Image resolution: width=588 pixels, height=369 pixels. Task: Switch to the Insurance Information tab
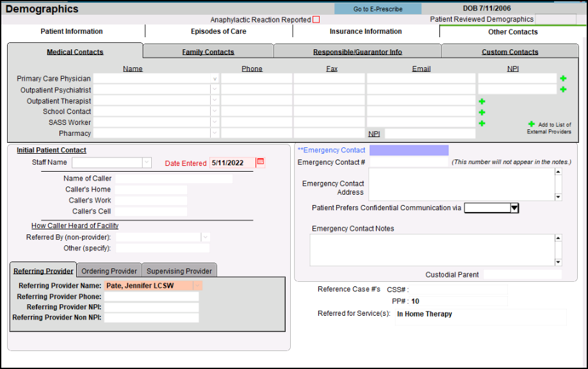pyautogui.click(x=366, y=31)
